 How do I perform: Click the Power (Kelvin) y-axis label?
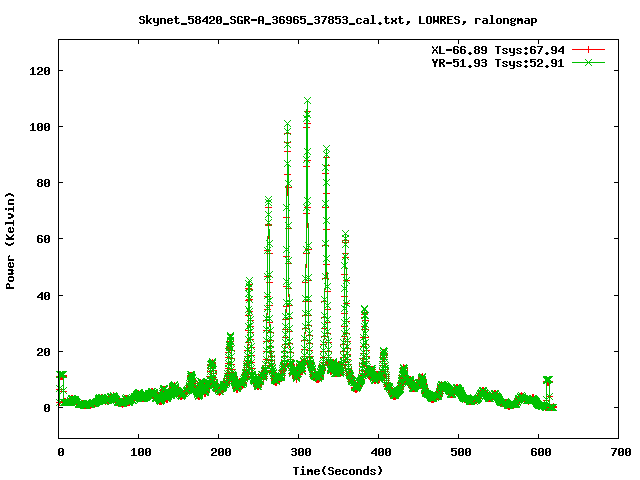click(x=10, y=241)
